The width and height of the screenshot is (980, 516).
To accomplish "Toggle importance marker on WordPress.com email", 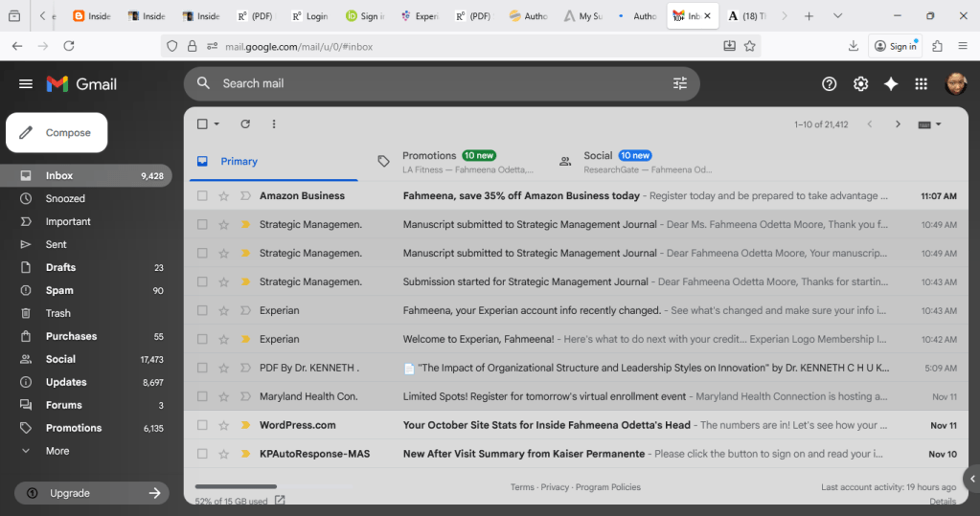I will coord(245,425).
